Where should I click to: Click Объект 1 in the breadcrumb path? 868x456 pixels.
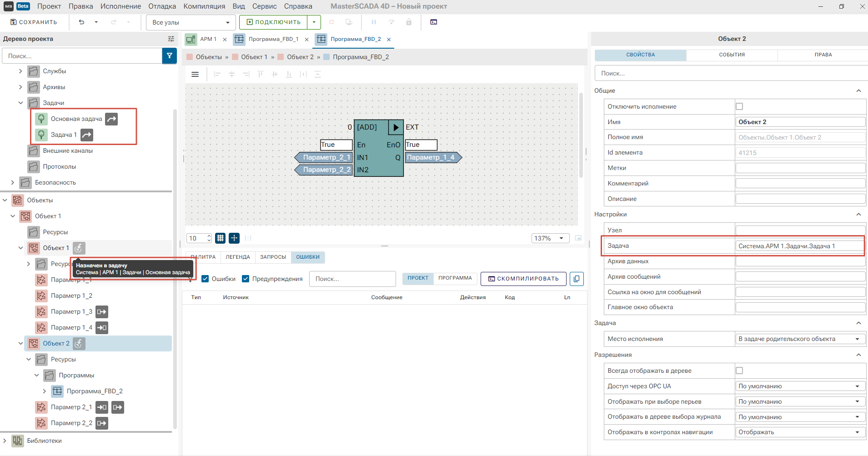tap(254, 57)
